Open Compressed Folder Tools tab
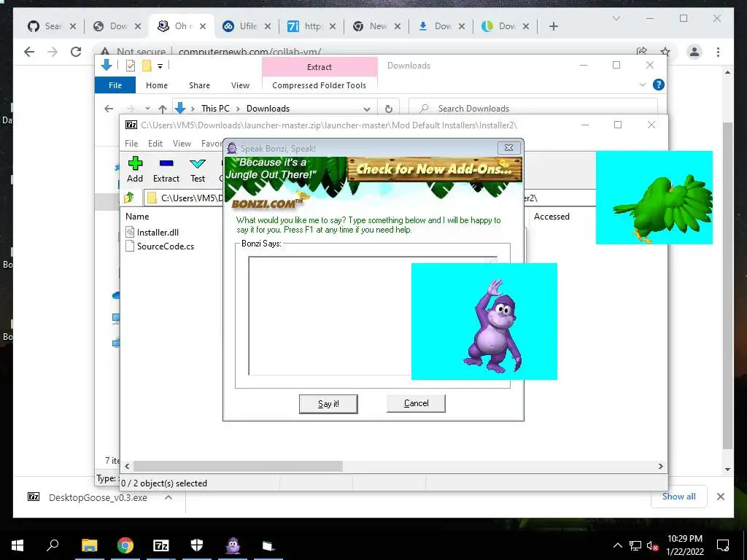The width and height of the screenshot is (747, 560). pyautogui.click(x=320, y=85)
